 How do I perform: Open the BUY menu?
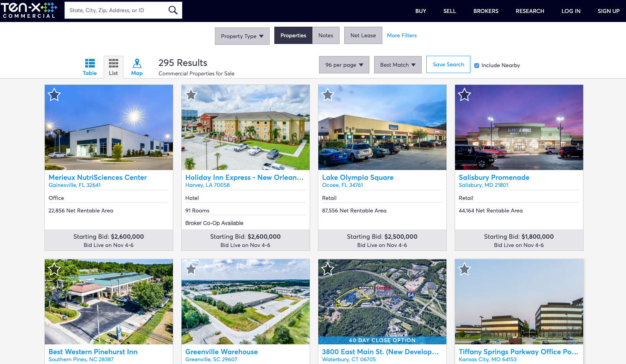click(420, 11)
